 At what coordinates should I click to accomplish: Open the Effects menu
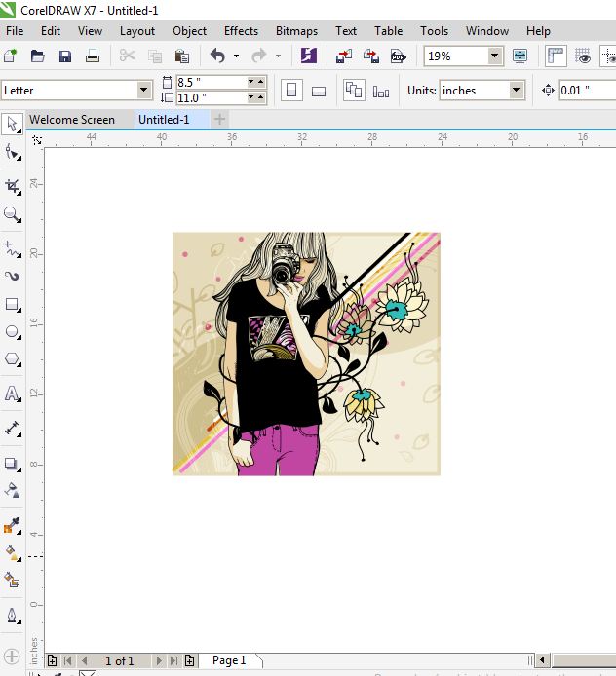[x=241, y=31]
